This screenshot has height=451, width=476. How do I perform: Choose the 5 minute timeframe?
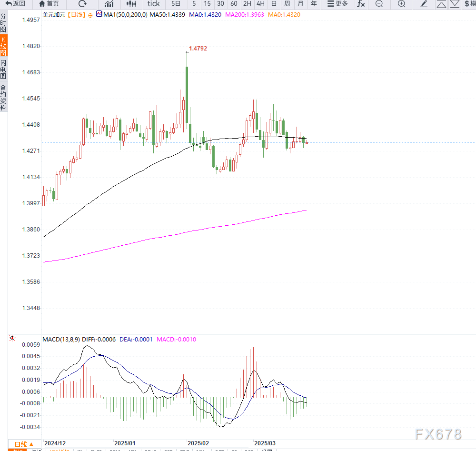point(194,4)
